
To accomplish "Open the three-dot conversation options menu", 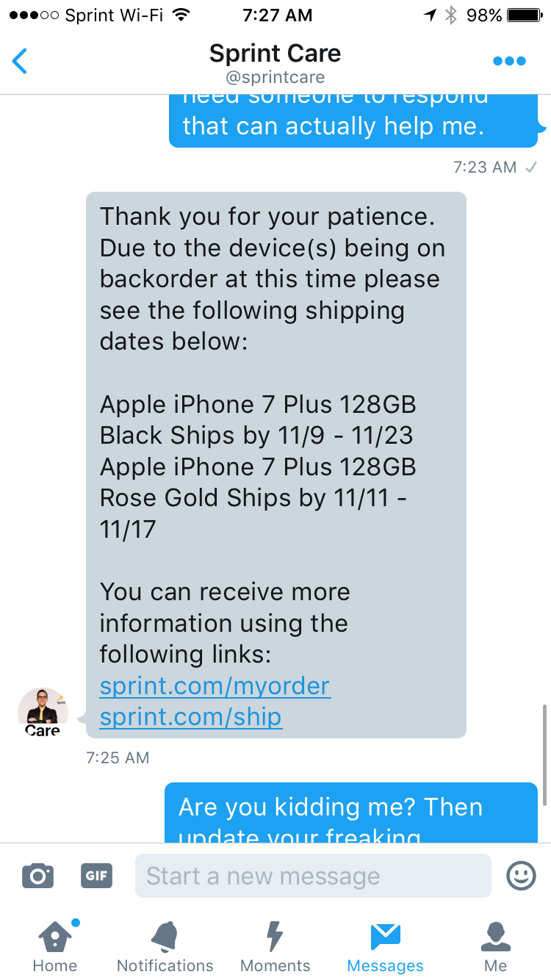I will (x=509, y=61).
